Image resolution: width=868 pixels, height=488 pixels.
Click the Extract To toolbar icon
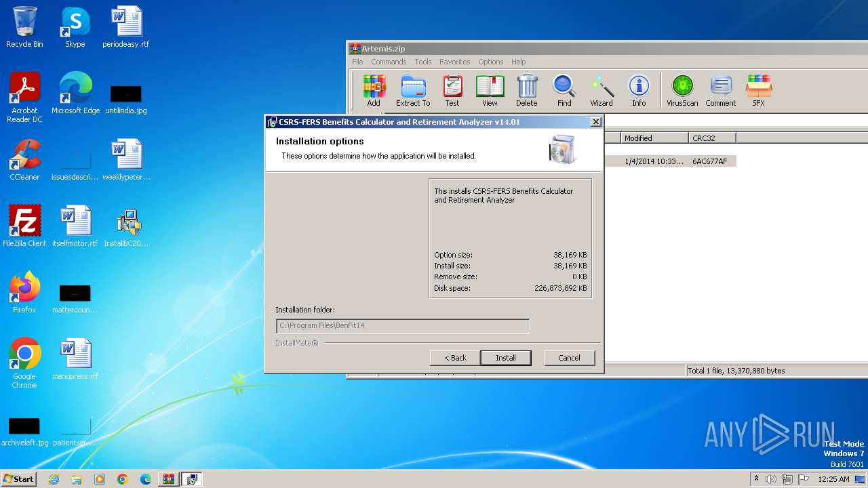coord(413,91)
